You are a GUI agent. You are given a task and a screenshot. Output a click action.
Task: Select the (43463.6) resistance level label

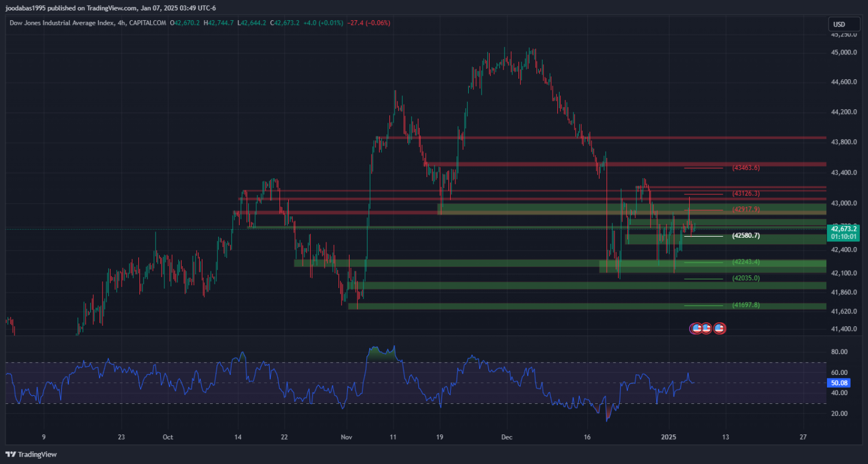point(745,168)
